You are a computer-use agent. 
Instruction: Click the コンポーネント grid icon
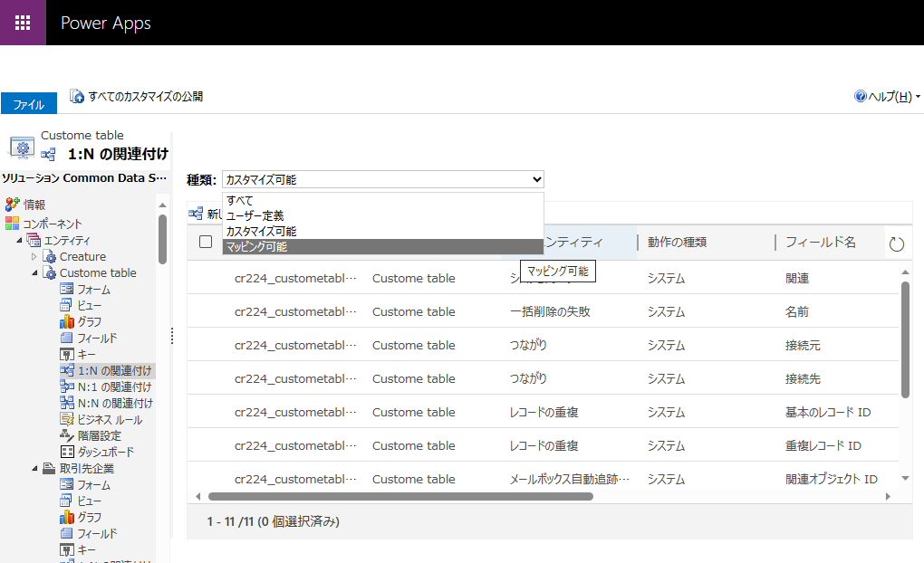(x=13, y=224)
